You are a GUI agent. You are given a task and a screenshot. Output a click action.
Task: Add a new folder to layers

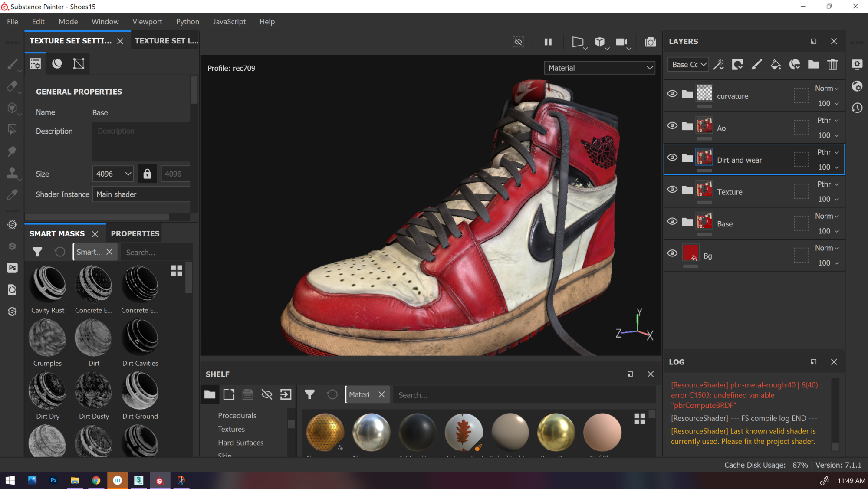pyautogui.click(x=813, y=65)
